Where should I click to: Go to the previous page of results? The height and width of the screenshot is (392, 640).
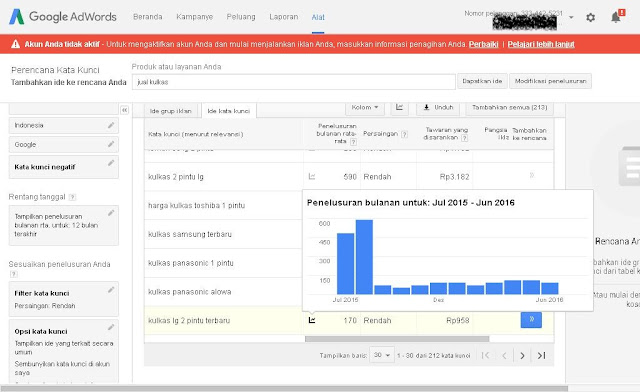pyautogui.click(x=504, y=356)
